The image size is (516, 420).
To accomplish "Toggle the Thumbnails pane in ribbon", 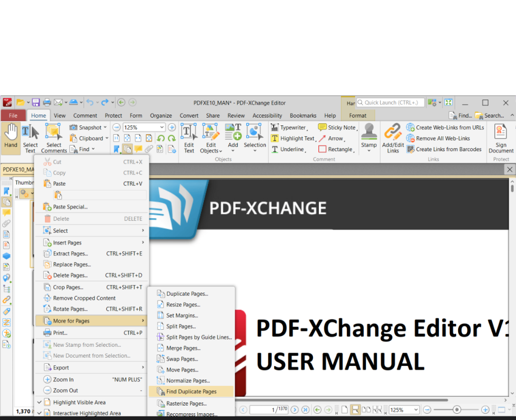I will click(127, 149).
